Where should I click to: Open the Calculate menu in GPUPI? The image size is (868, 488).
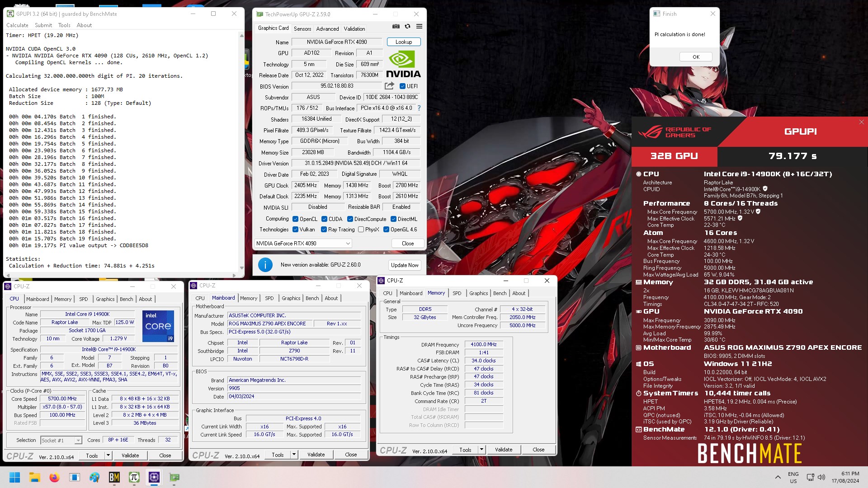pos(17,25)
